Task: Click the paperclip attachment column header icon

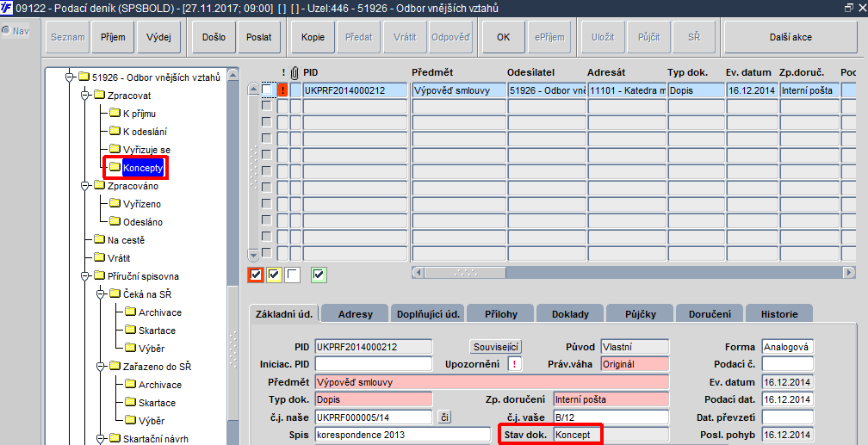Action: point(295,72)
